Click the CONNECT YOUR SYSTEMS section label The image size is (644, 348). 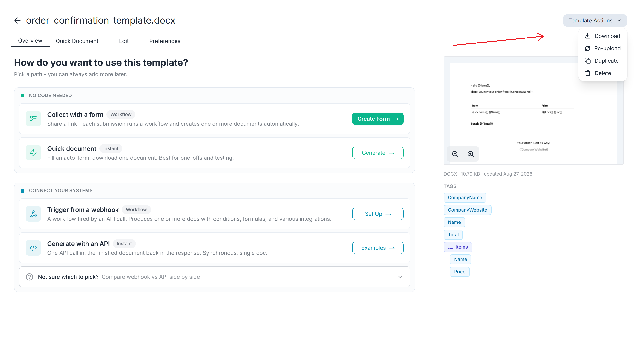[x=61, y=191]
